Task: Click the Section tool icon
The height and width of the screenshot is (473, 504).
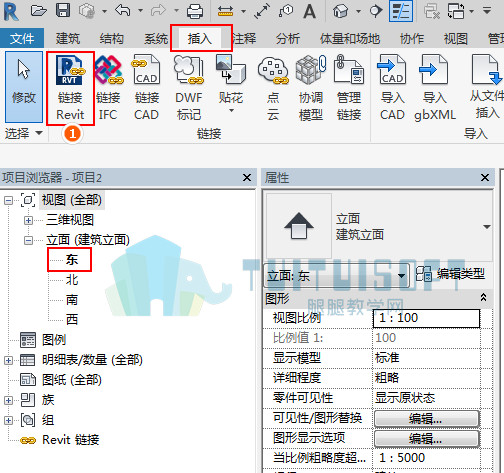Action: pos(376,11)
